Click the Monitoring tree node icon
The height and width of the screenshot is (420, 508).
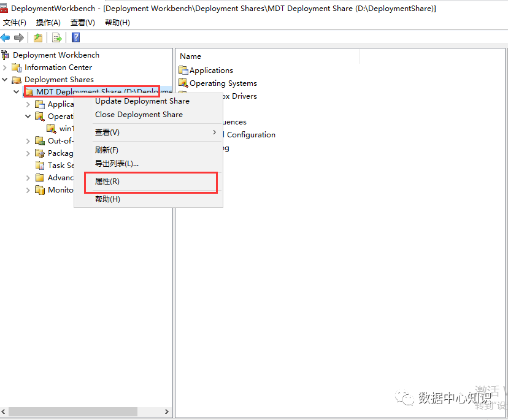pyautogui.click(x=40, y=189)
